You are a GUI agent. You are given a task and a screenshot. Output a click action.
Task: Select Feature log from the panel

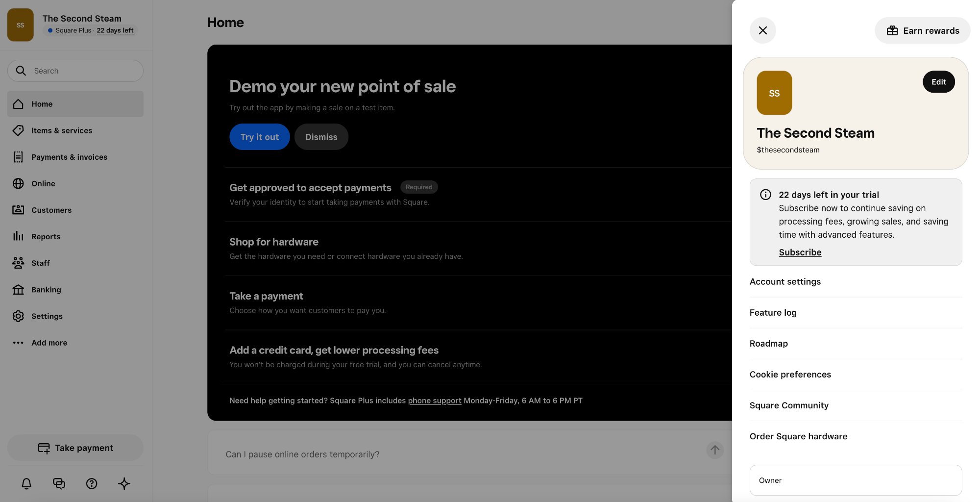pyautogui.click(x=773, y=312)
